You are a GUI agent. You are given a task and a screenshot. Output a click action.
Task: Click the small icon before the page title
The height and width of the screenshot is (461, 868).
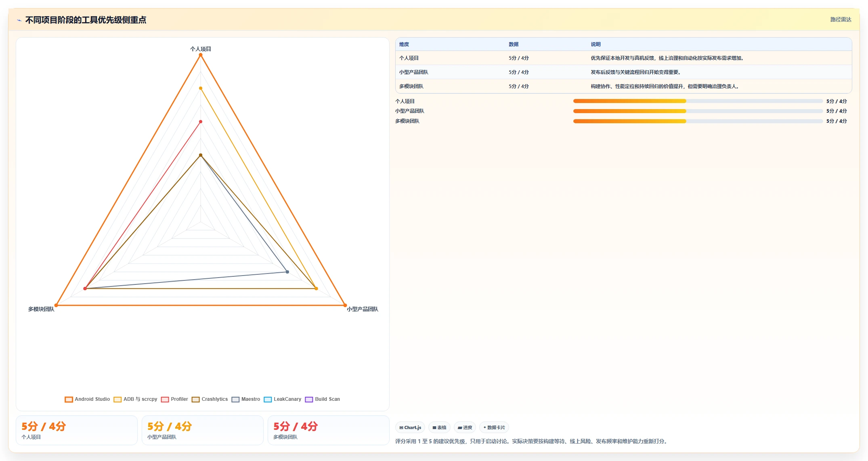coord(19,20)
